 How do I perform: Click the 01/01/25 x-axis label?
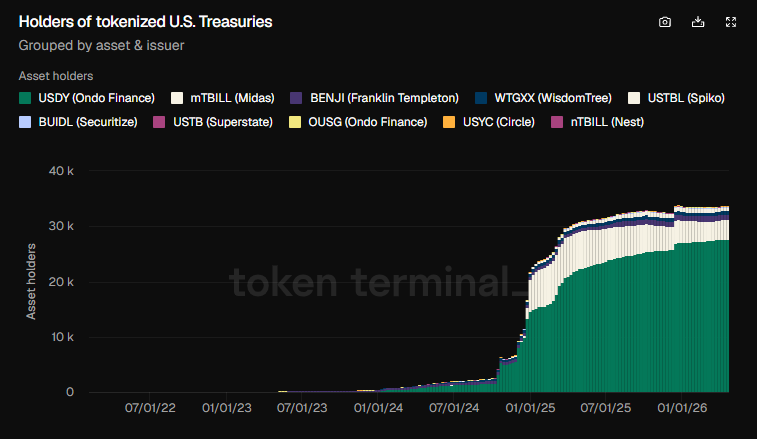(x=531, y=408)
